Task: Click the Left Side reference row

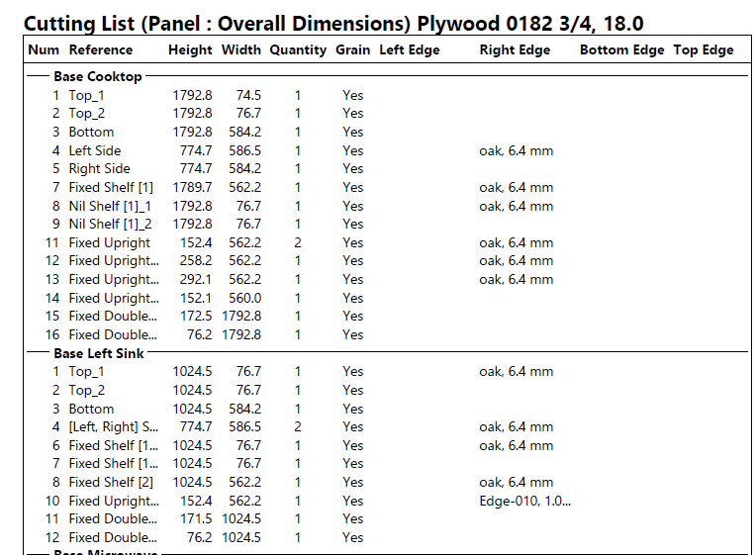Action: (x=95, y=150)
